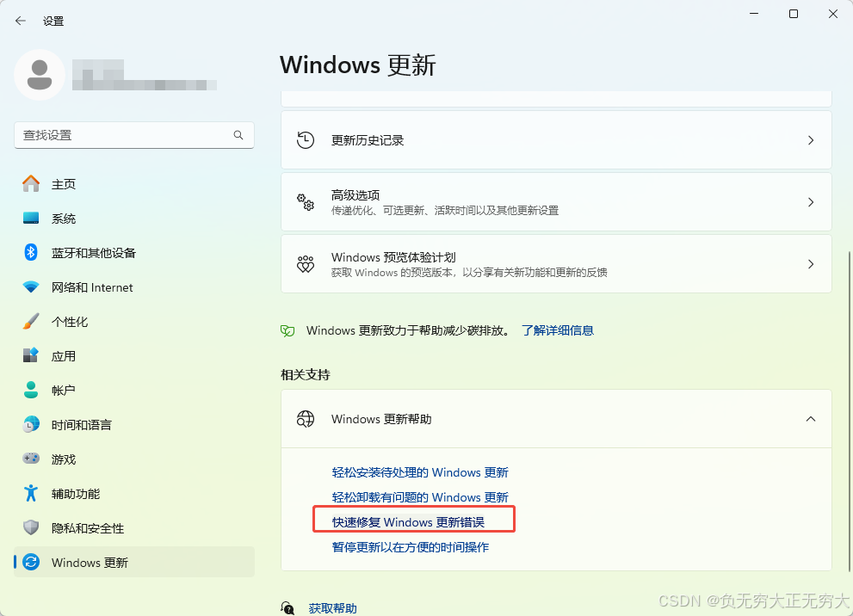Click the 高级选项 title text
This screenshot has height=616, width=853.
coord(355,194)
